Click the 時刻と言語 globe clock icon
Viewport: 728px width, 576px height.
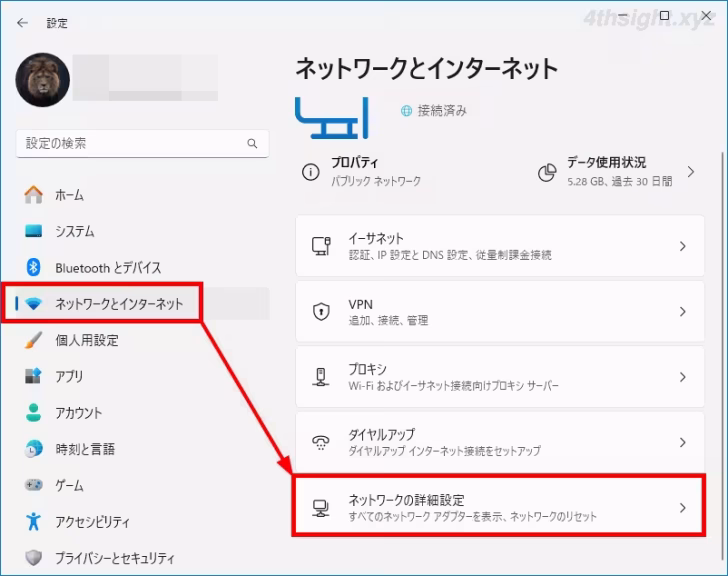[33, 449]
